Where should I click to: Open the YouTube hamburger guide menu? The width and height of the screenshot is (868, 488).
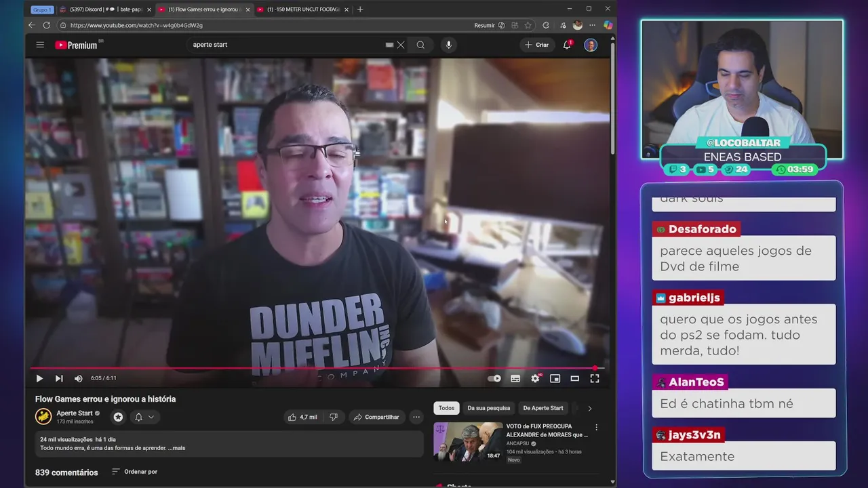[x=40, y=45]
